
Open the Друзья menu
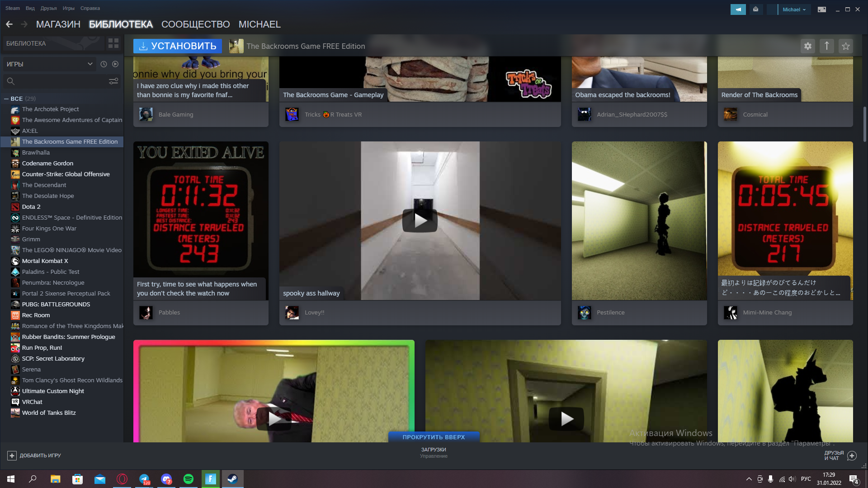48,8
